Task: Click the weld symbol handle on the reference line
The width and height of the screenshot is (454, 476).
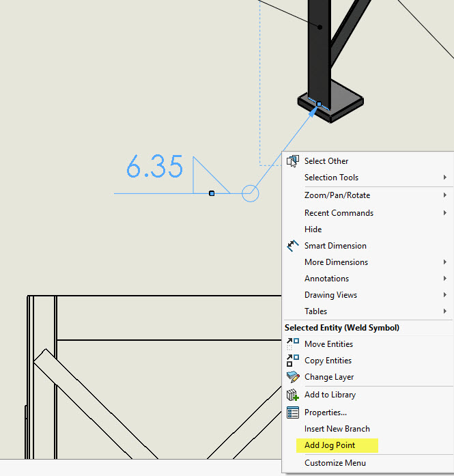Action: pos(212,193)
